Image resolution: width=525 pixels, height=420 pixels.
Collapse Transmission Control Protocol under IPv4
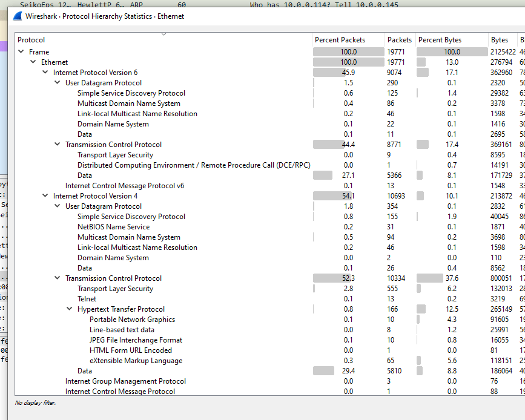(58, 278)
